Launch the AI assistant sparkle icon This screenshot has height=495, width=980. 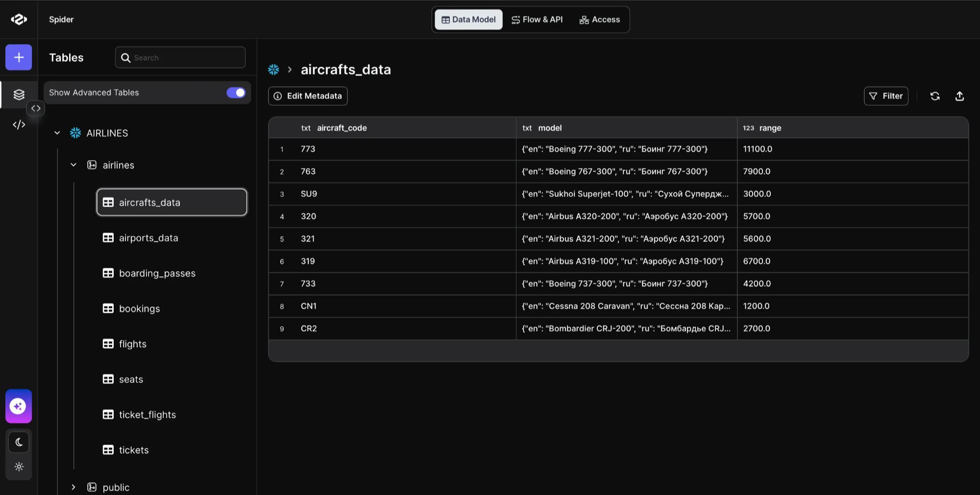(x=19, y=406)
